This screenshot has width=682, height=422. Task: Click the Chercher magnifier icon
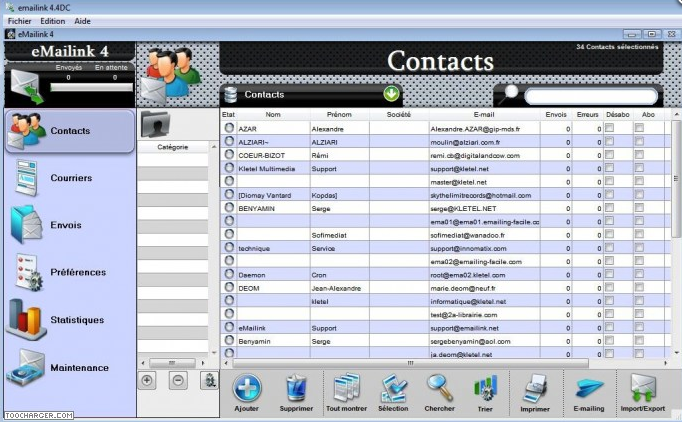point(440,388)
